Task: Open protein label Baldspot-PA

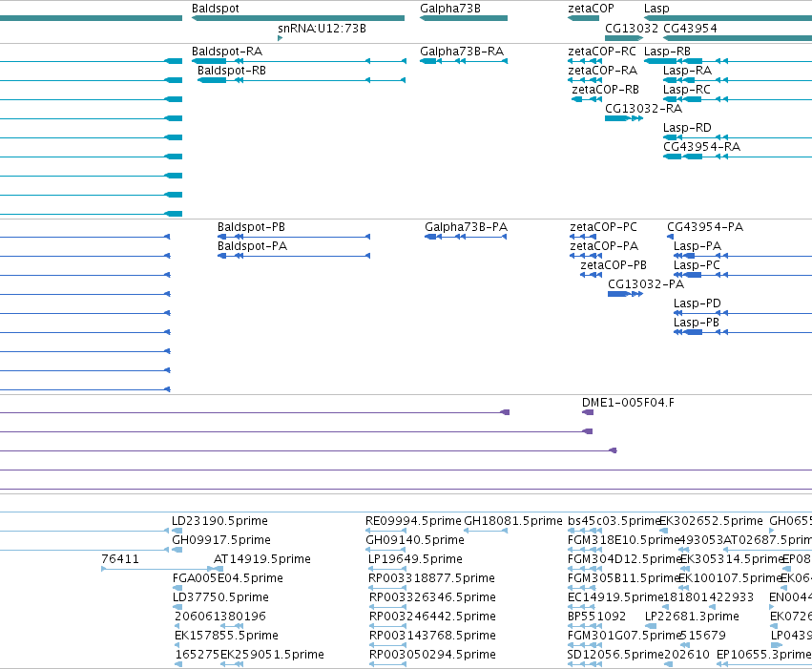Action: (252, 246)
